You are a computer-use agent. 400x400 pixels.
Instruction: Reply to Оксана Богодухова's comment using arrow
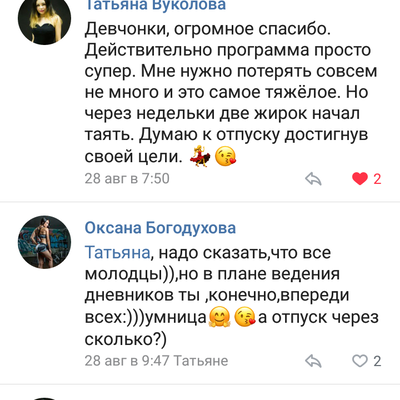tap(313, 361)
